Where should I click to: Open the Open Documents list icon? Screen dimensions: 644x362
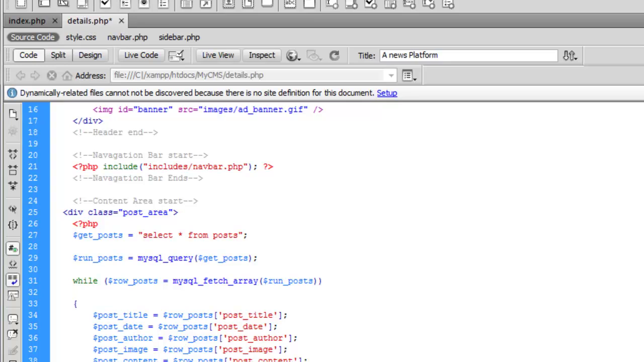click(13, 115)
